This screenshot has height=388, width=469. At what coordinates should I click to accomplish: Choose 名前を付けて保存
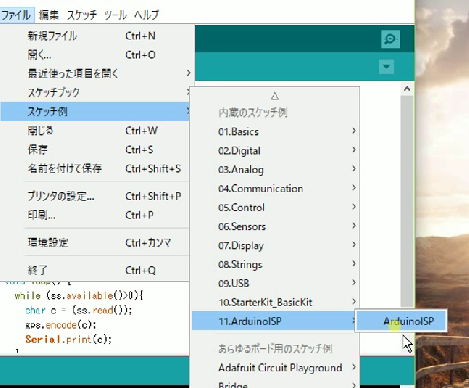95,168
